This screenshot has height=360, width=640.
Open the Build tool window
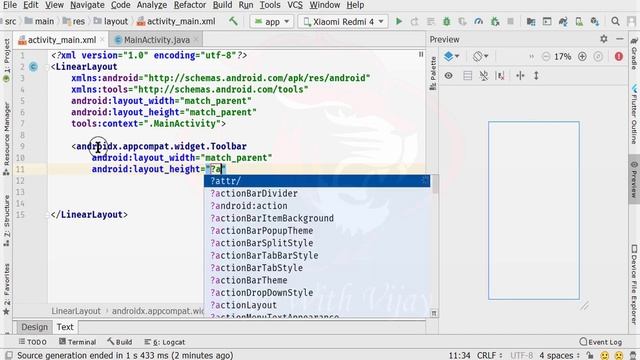(x=120, y=342)
